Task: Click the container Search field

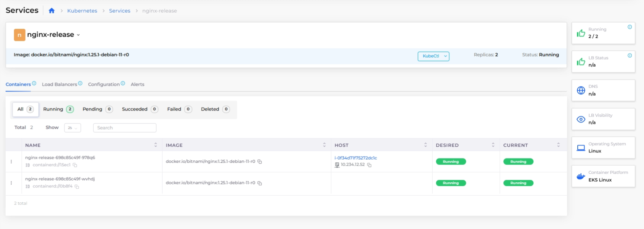Action: pos(125,128)
